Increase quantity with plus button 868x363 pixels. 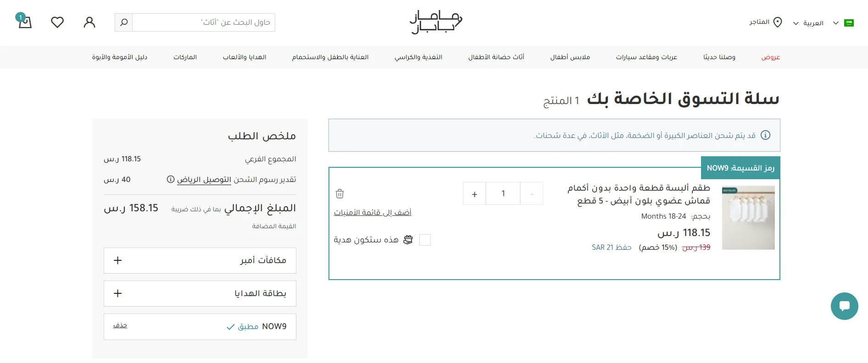pos(474,194)
